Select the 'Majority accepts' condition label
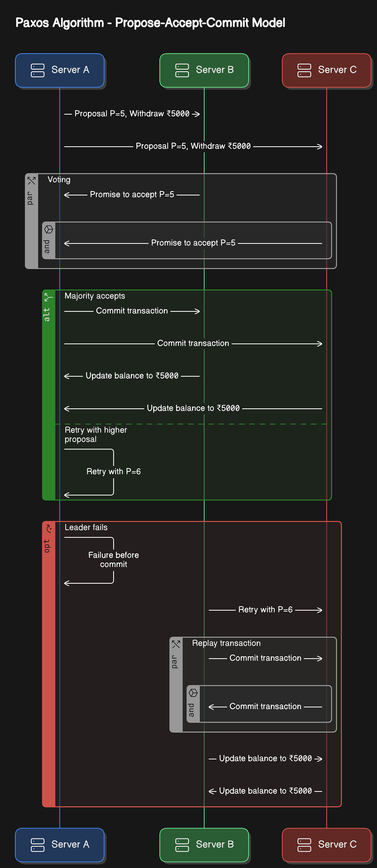377x868 pixels. [x=95, y=296]
